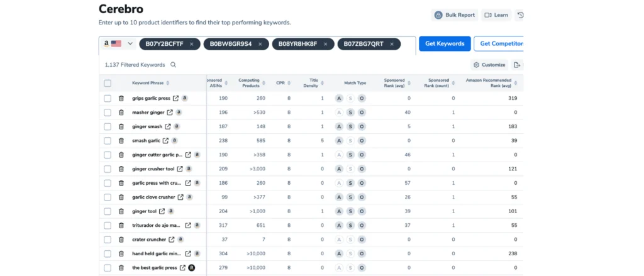Click Amazon icon beside 'the best garlic press'
This screenshot has height=276, width=644.
pos(191,268)
